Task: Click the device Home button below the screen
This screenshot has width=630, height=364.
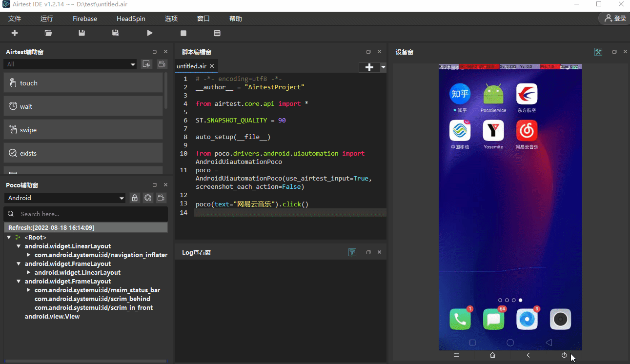Action: tap(492, 355)
